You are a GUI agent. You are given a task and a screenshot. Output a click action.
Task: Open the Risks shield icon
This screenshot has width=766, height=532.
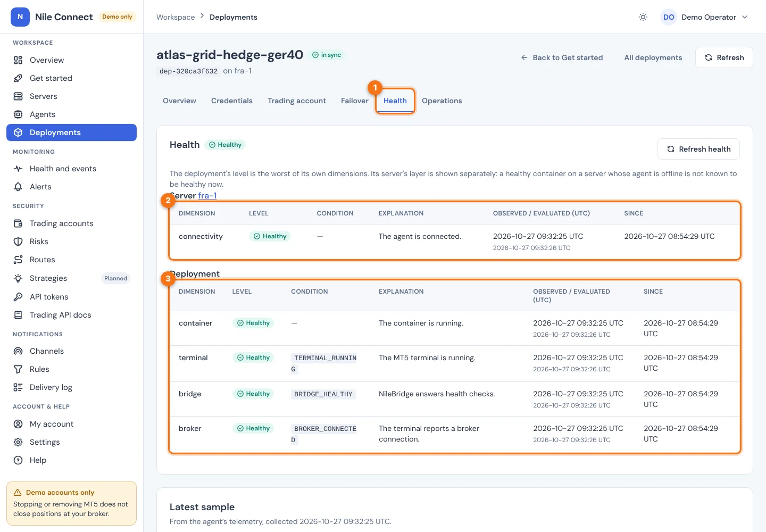pos(18,242)
